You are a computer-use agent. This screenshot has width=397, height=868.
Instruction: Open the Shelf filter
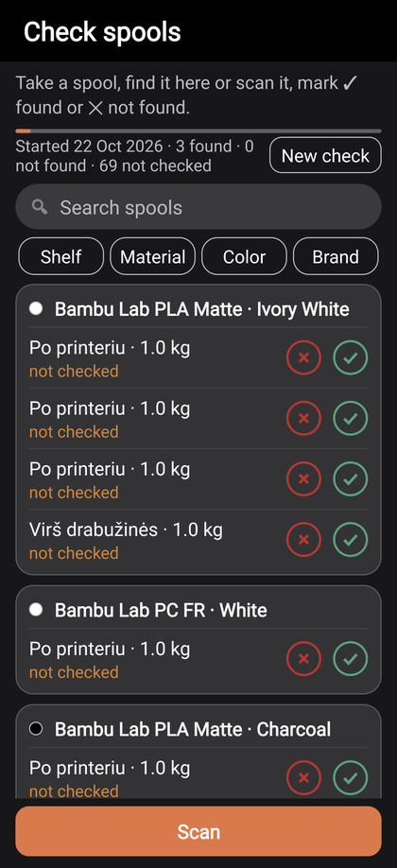pos(60,256)
